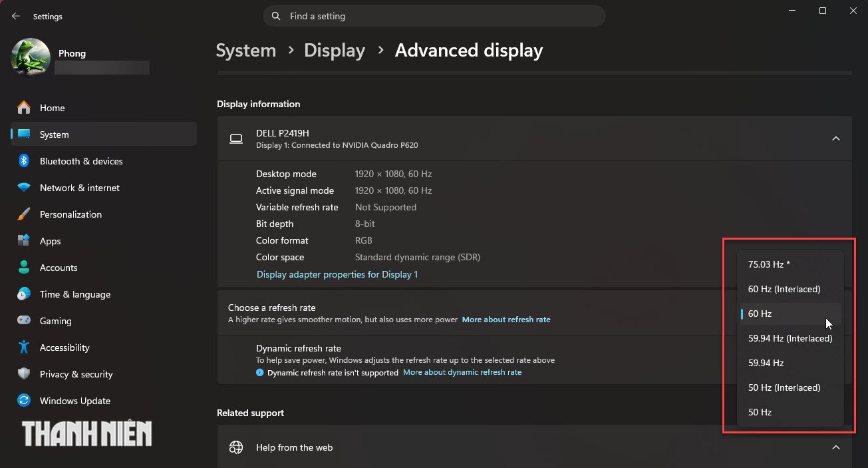Select the Personalization paintbrush icon
This screenshot has height=468, width=868.
[x=24, y=214]
